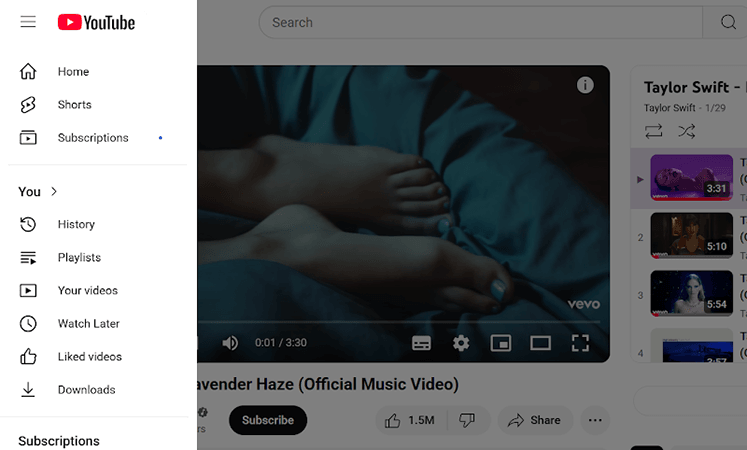Select playlist video with 3:31 duration
The height and width of the screenshot is (450, 747).
pos(691,178)
